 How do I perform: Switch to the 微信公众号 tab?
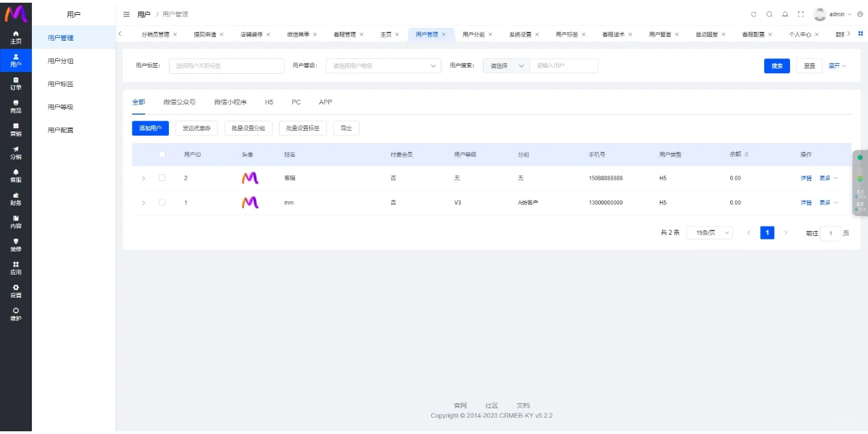(179, 102)
